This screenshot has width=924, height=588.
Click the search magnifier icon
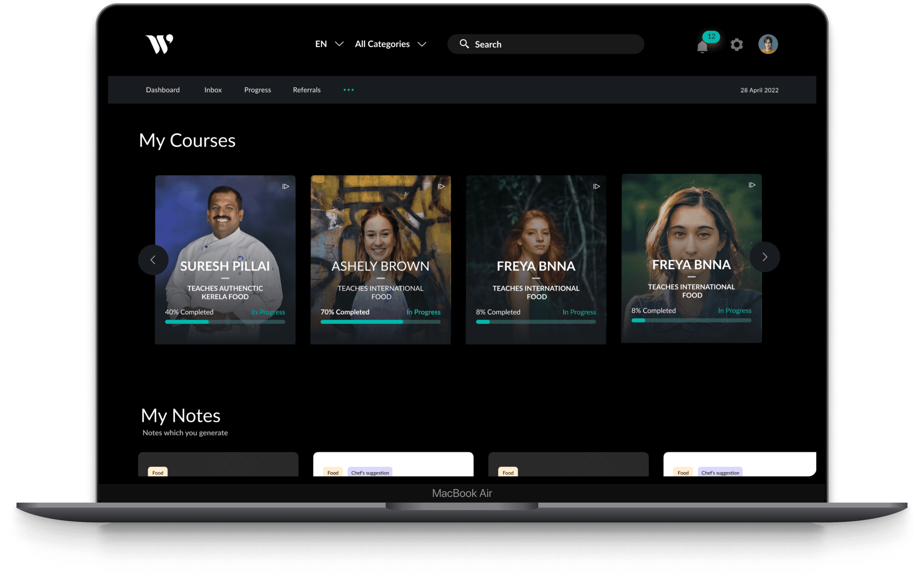[x=464, y=44]
